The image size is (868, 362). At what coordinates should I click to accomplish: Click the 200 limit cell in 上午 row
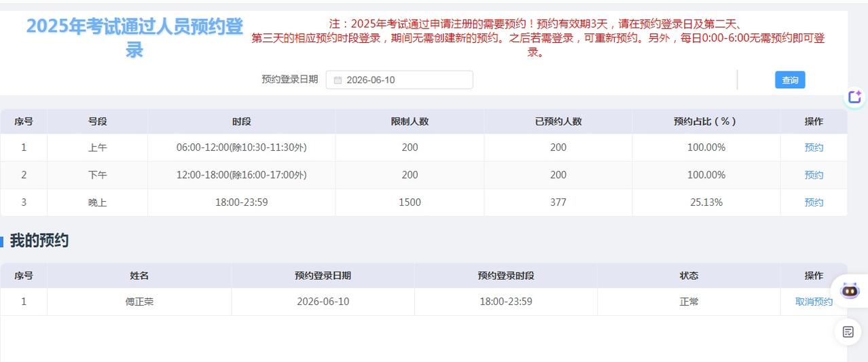click(x=410, y=147)
